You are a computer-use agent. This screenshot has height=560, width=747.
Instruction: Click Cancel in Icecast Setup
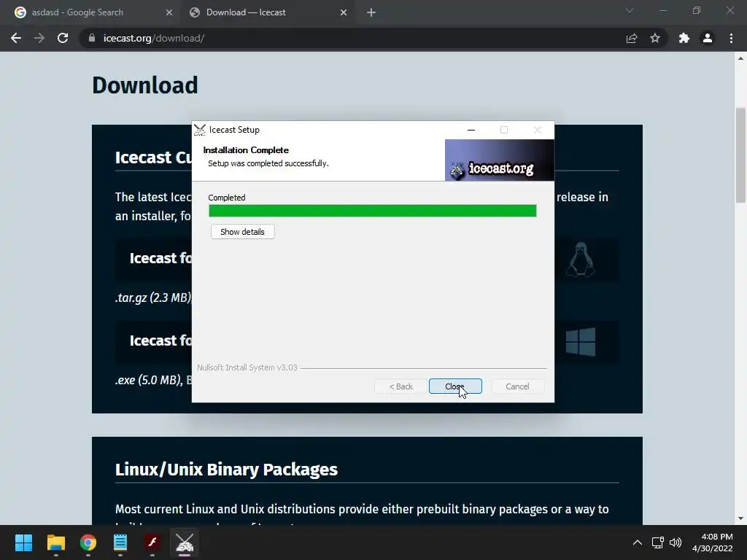517,386
